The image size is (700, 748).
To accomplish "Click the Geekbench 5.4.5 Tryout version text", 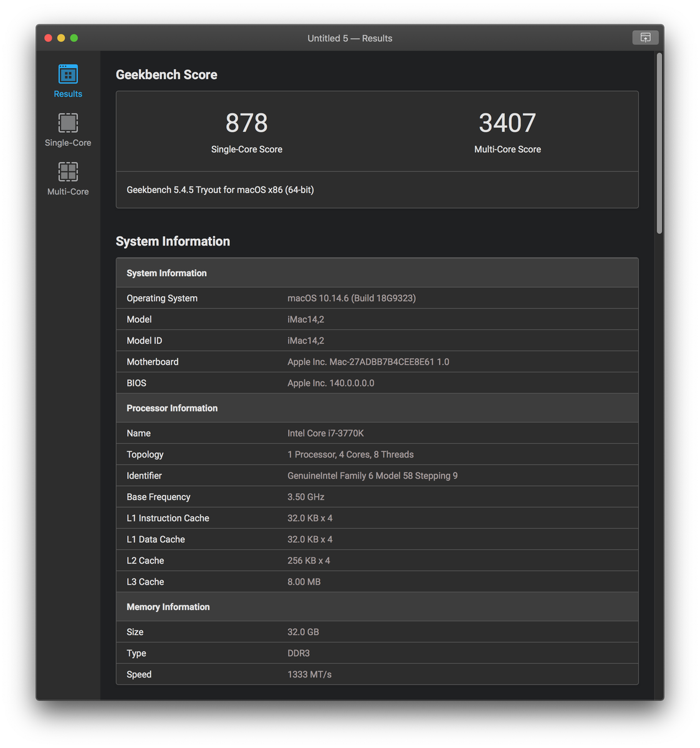I will tap(220, 190).
